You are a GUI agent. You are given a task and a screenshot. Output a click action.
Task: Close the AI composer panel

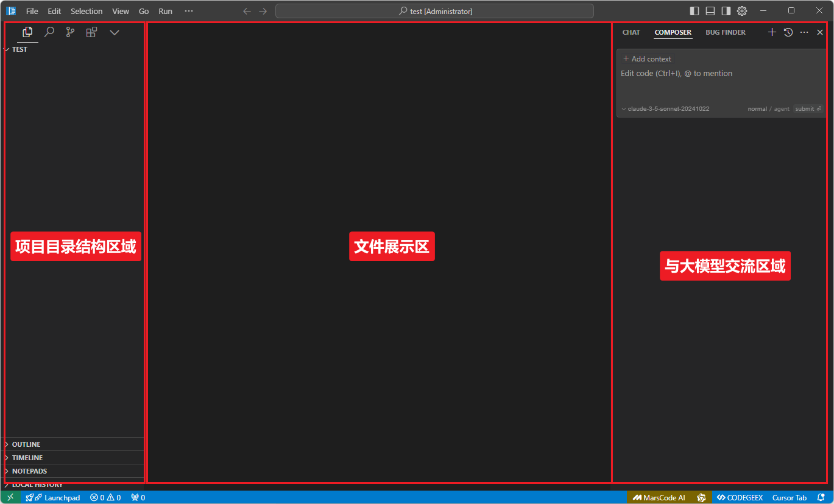tap(820, 32)
